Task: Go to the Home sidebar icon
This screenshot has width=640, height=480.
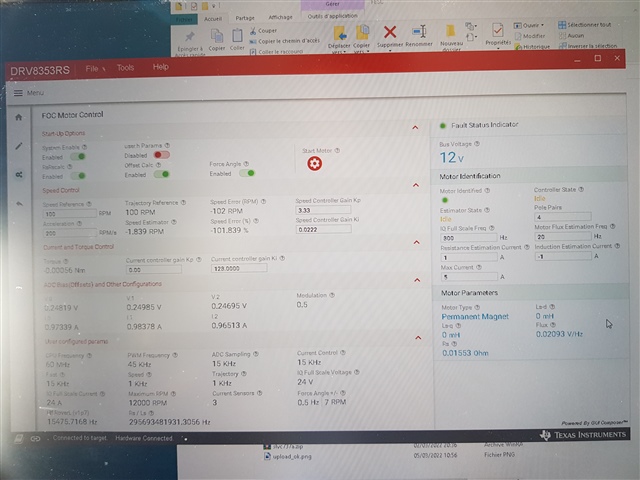Action: point(19,118)
